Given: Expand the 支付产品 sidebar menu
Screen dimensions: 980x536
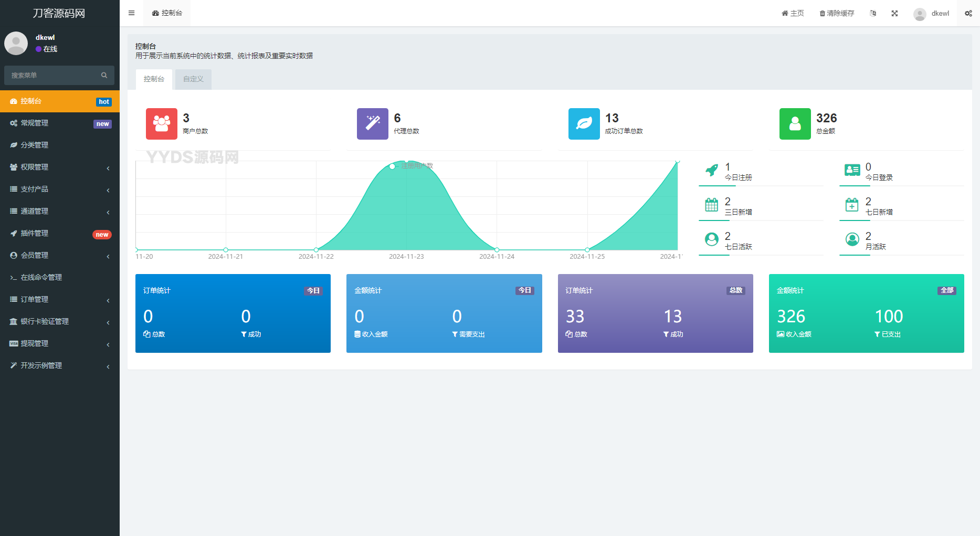Looking at the screenshot, I should tap(59, 189).
